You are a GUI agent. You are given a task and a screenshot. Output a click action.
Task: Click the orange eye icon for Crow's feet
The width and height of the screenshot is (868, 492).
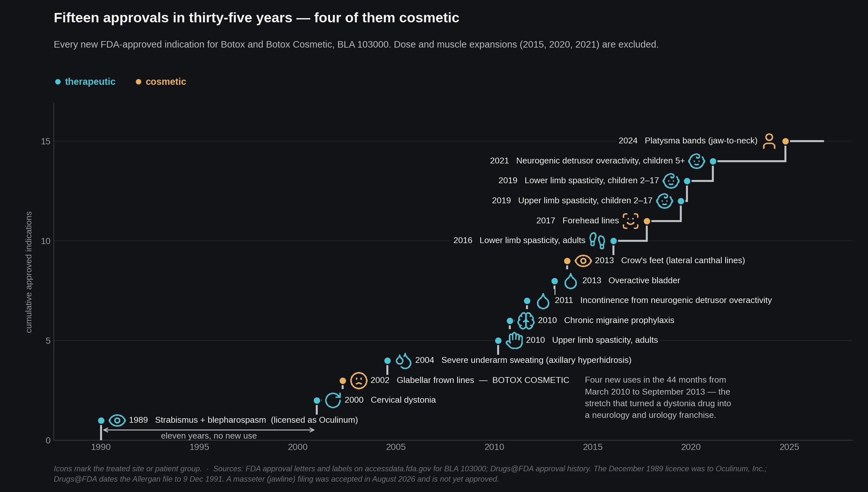583,261
